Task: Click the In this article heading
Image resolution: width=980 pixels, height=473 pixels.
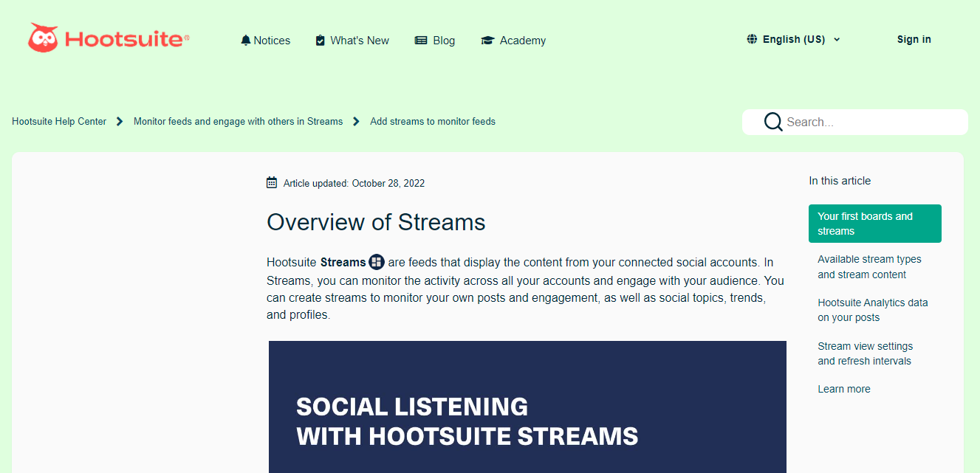Action: 840,181
